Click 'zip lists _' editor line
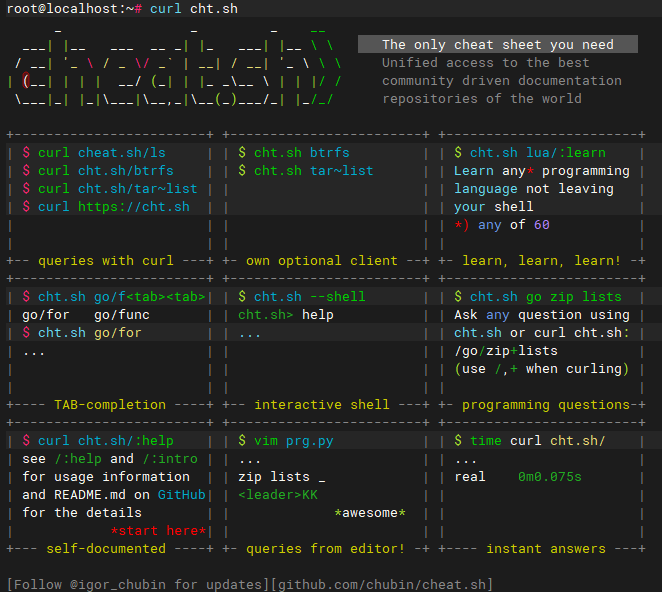 coord(282,476)
